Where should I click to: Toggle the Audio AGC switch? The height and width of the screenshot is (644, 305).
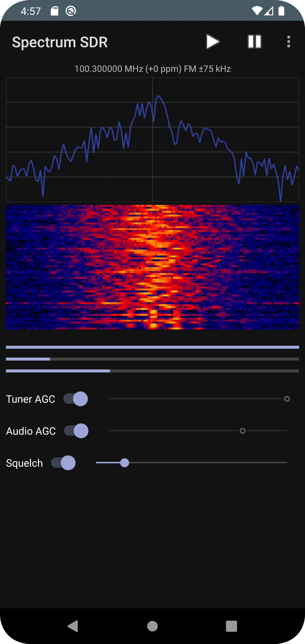76,431
